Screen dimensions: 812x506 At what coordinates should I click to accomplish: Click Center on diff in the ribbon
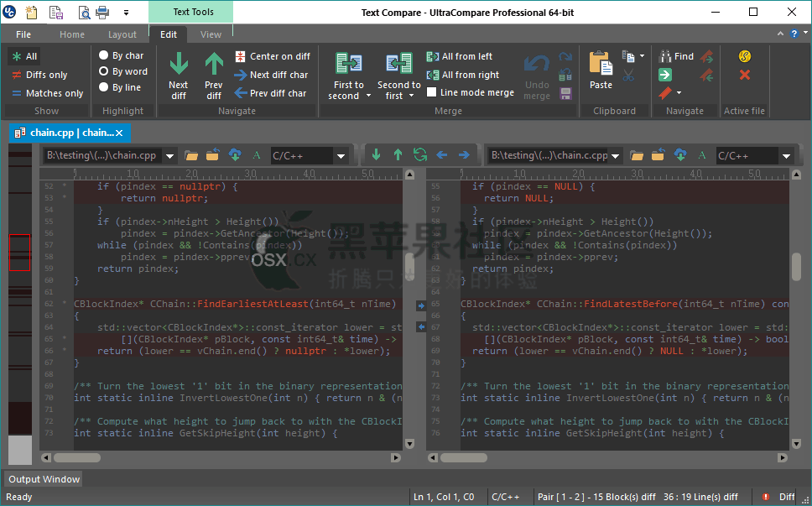[273, 56]
